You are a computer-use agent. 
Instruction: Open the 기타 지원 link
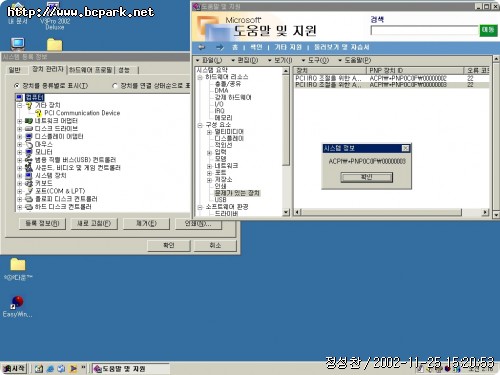[288, 47]
